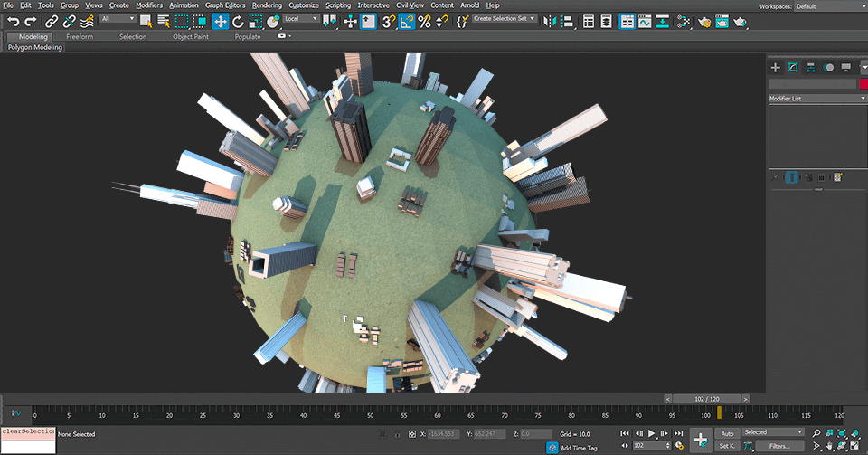The height and width of the screenshot is (455, 868).
Task: Toggle the Window/Crossing selection button
Action: click(199, 22)
